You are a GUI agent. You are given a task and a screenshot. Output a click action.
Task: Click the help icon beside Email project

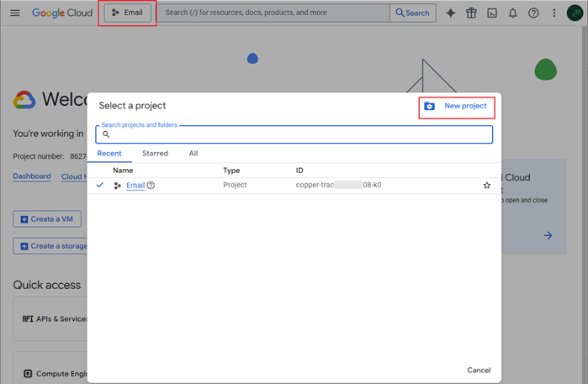(151, 186)
